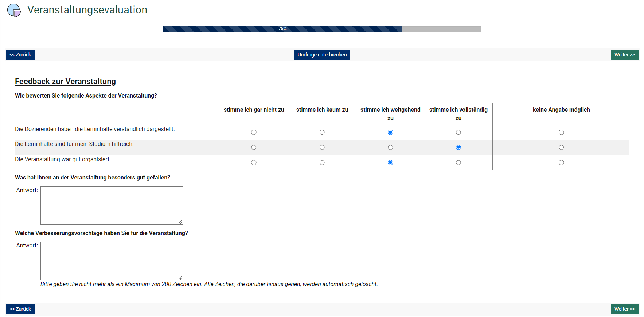Click the 'stimme ich weitgehend zu' column header
This screenshot has height=317, width=644.
coord(390,114)
